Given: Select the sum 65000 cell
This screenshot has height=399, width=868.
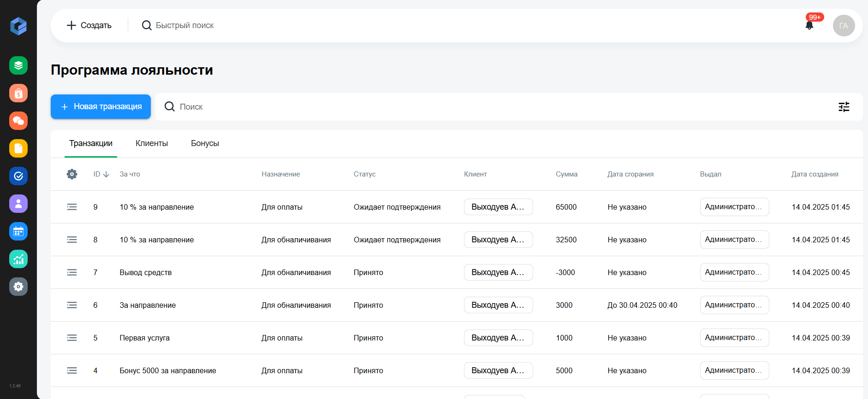Looking at the screenshot, I should click(x=566, y=207).
